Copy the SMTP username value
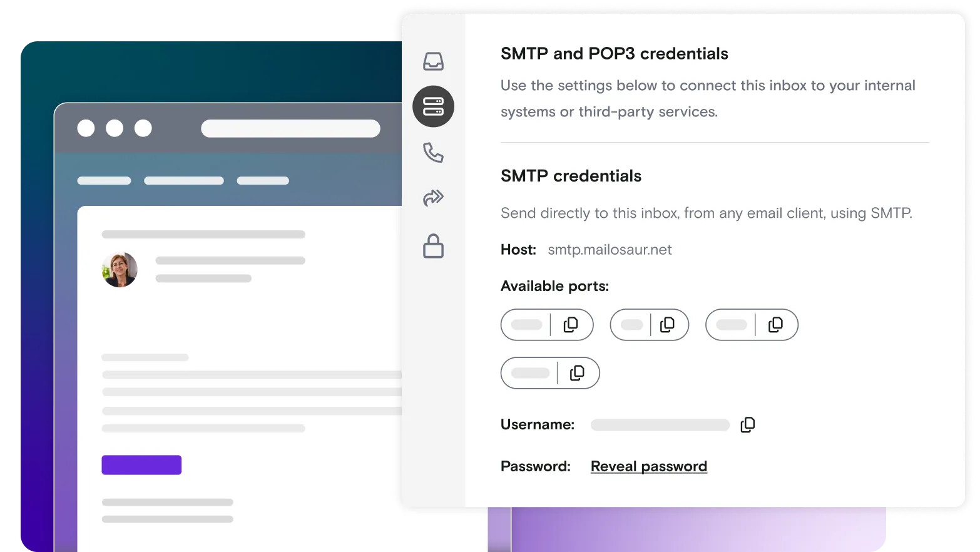The image size is (980, 552). 747,424
